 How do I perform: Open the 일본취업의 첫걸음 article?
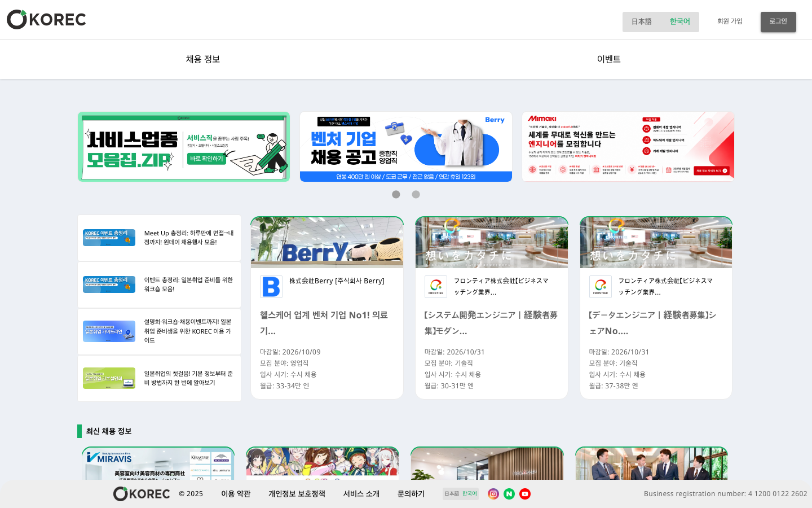tap(160, 378)
